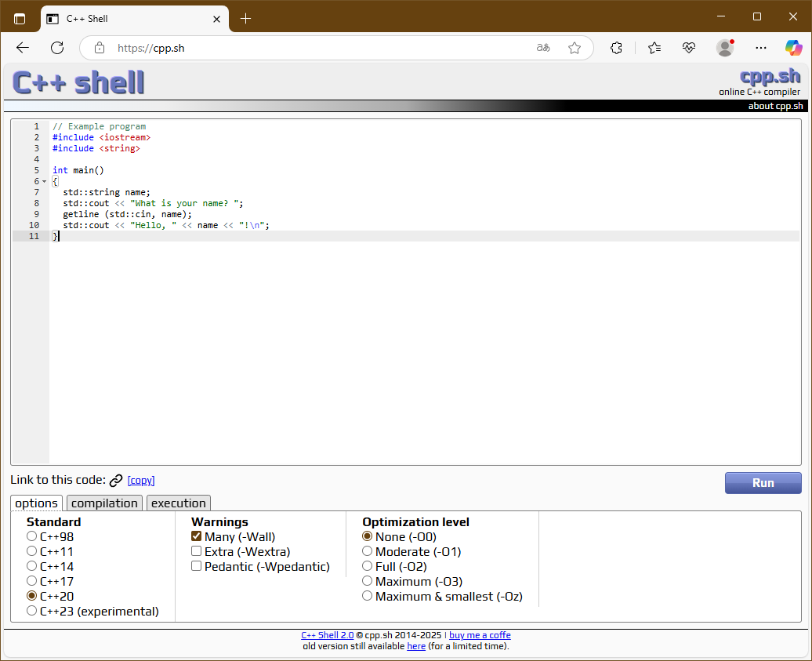
Task: Open C++ Shell 2.0 footer link
Action: (x=328, y=635)
